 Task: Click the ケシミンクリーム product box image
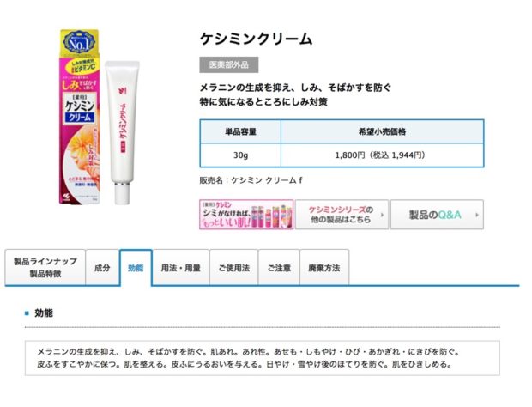(x=80, y=117)
